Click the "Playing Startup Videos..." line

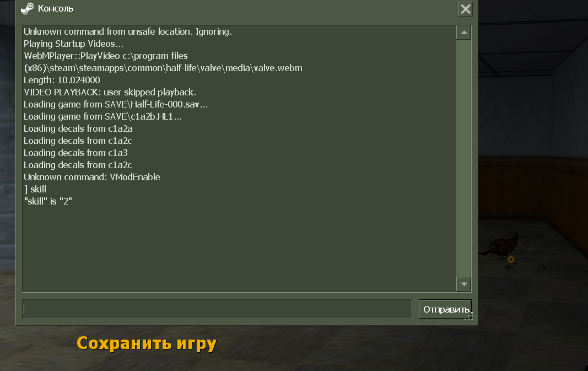click(x=73, y=44)
